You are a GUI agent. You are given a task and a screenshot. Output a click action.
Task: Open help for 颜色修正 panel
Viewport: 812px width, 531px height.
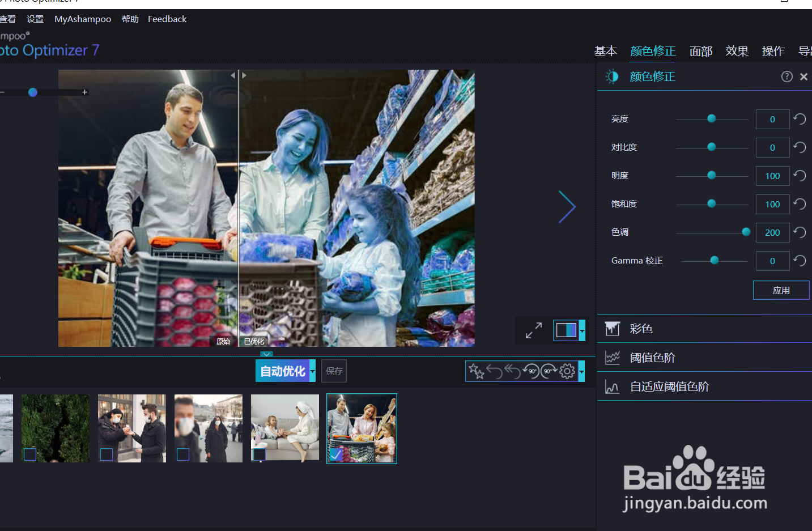point(787,77)
